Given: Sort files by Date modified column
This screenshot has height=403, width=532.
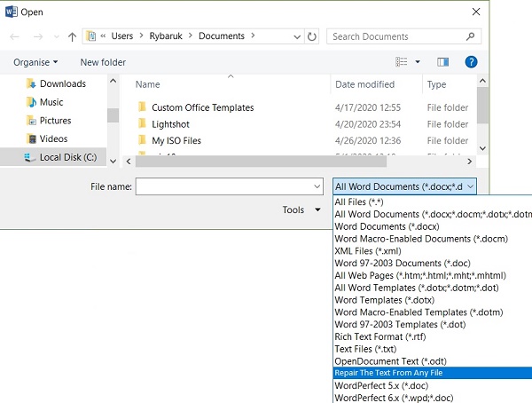Looking at the screenshot, I should [x=364, y=84].
